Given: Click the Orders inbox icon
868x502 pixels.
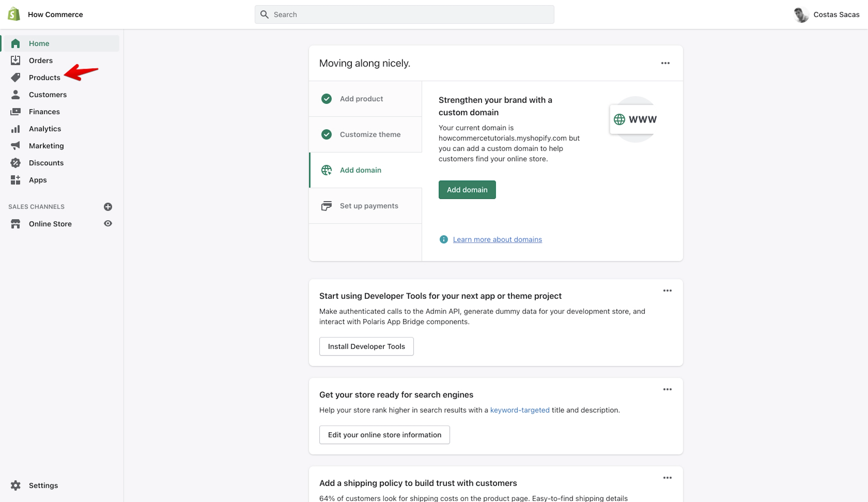Looking at the screenshot, I should click(x=15, y=60).
